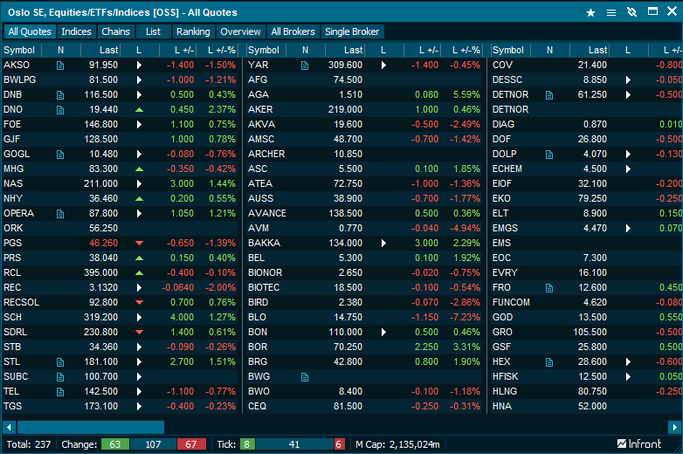Click the unlink window icon in title bar

[632, 12]
